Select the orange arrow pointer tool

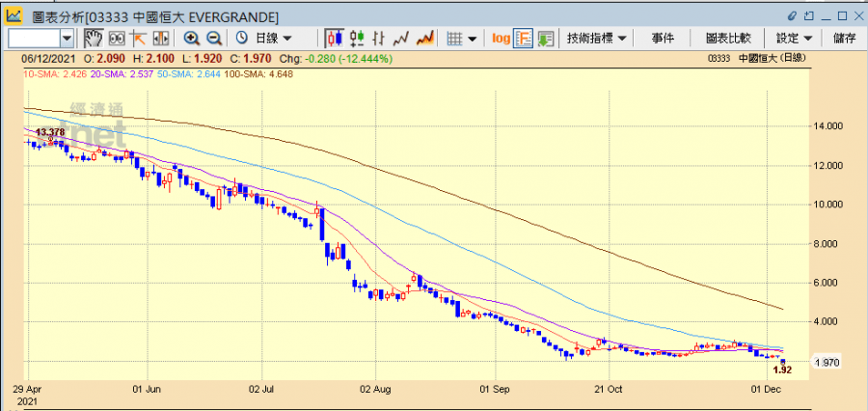point(139,38)
